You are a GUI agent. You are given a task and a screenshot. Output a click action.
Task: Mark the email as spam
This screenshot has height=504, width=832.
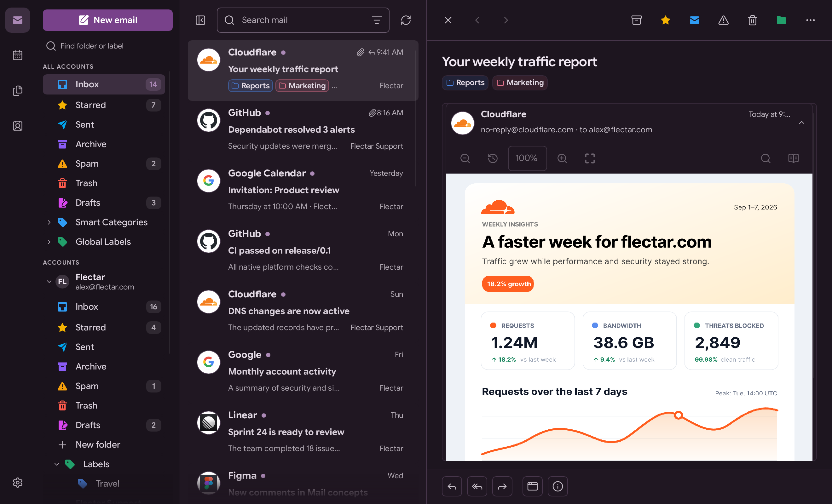coord(723,20)
